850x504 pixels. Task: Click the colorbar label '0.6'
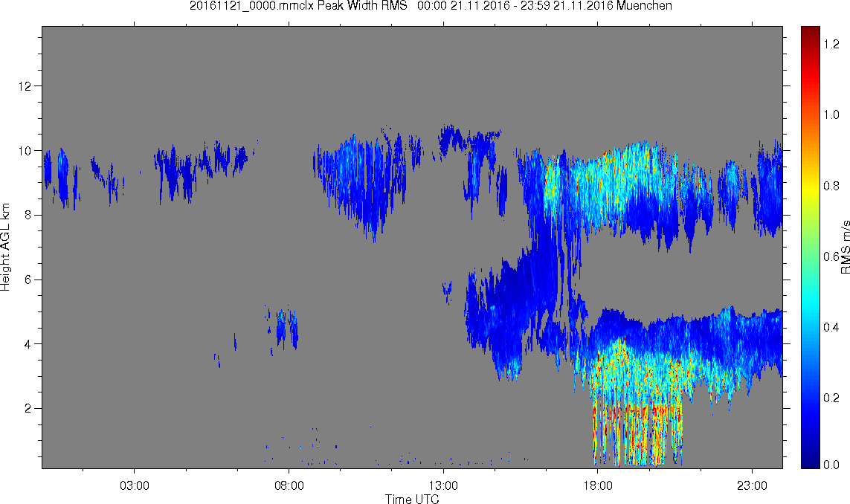click(831, 256)
